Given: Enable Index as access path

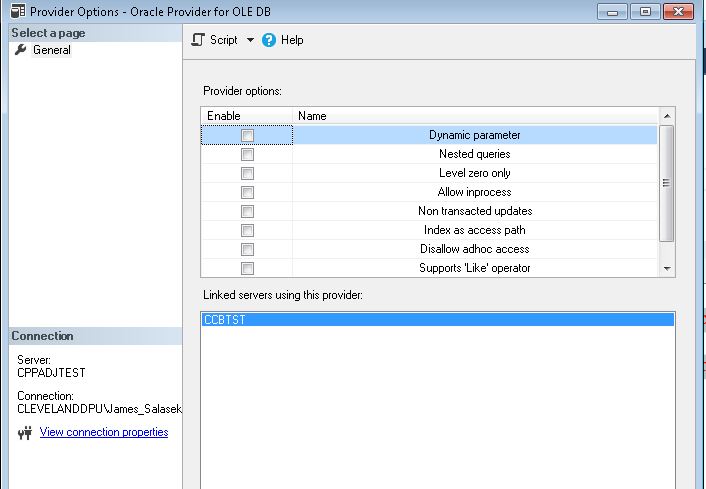Looking at the screenshot, I should tap(247, 230).
